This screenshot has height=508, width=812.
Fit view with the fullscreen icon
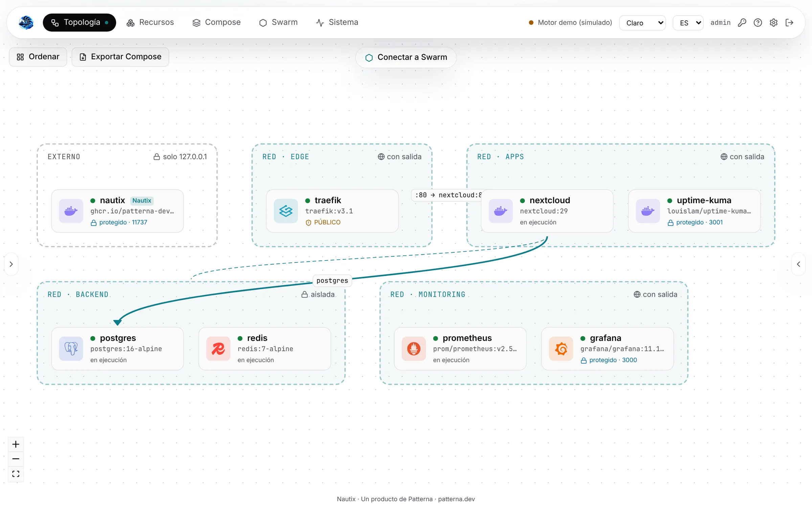[x=16, y=474]
